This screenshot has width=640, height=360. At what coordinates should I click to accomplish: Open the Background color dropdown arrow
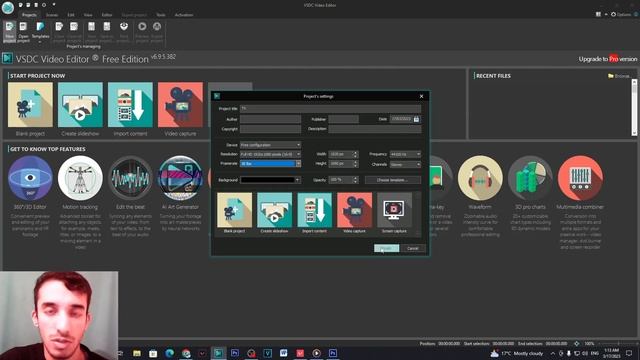(x=297, y=180)
